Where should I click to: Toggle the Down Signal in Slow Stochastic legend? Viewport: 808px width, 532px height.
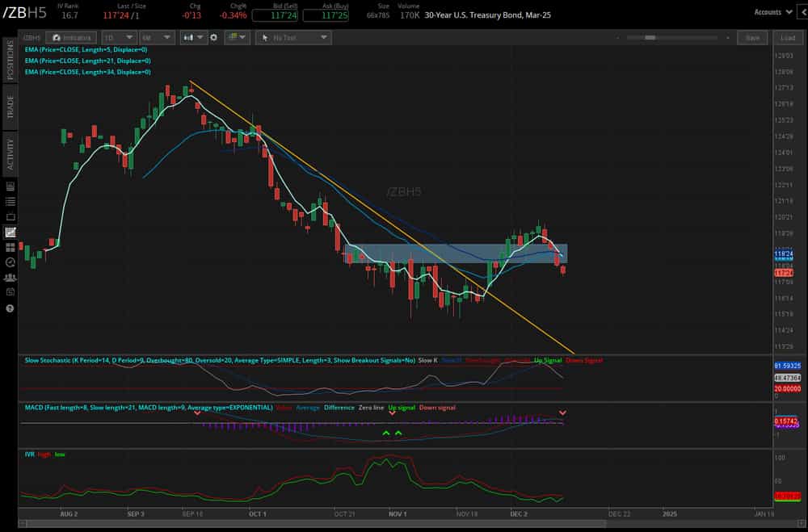585,361
